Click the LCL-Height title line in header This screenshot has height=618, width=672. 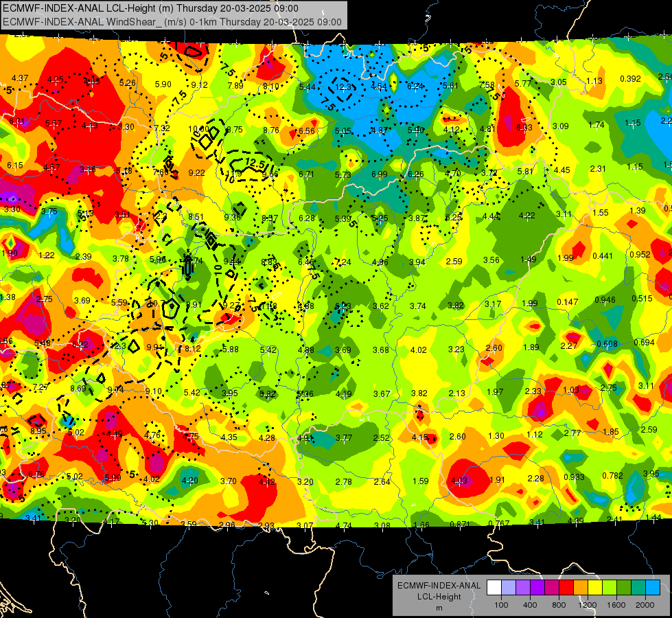click(151, 8)
